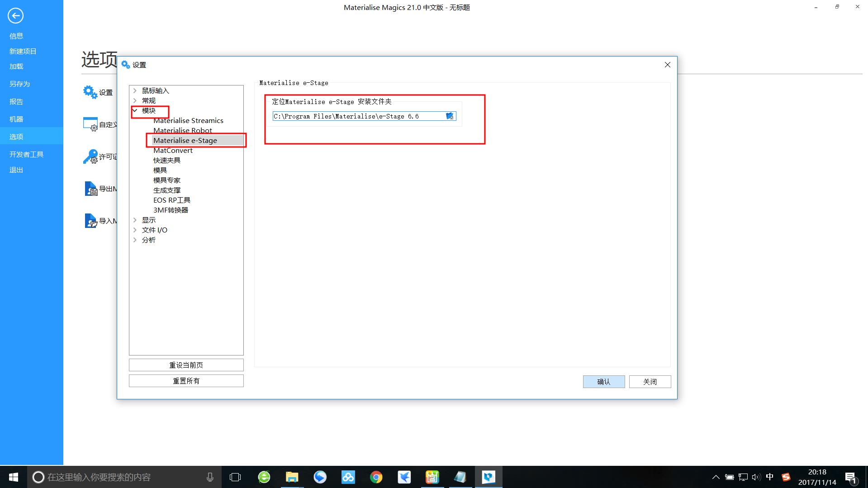Click the 重设当前页 button
Image resolution: width=868 pixels, height=488 pixels.
click(x=186, y=365)
